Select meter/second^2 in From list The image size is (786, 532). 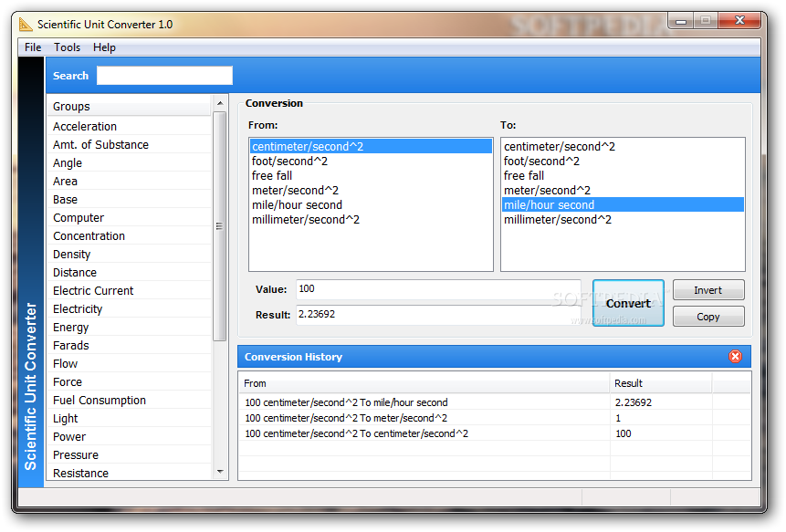(371, 191)
